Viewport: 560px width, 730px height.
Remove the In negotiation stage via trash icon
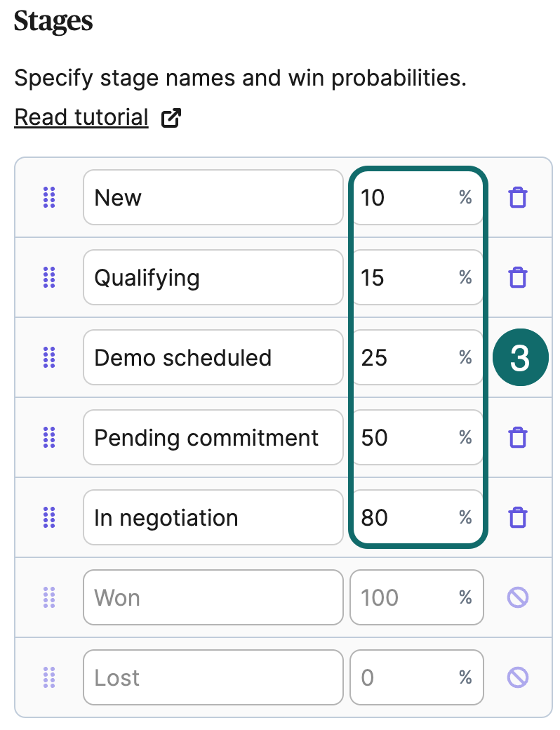518,518
